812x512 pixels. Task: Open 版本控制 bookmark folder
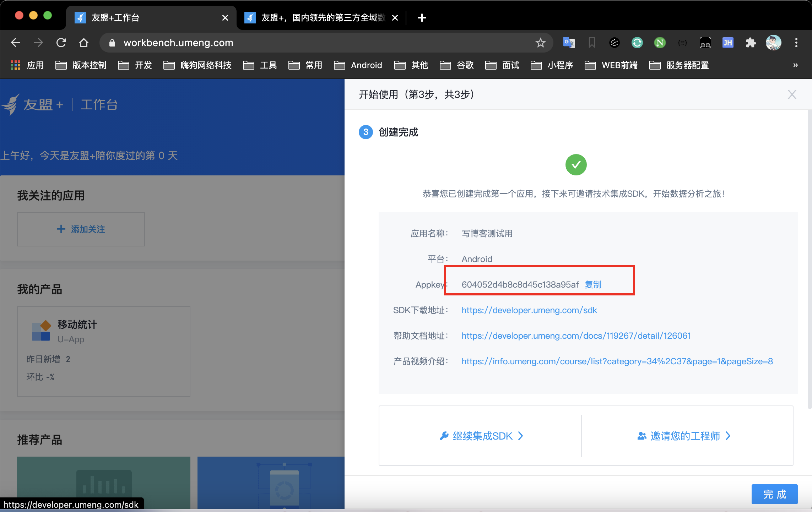tap(81, 65)
